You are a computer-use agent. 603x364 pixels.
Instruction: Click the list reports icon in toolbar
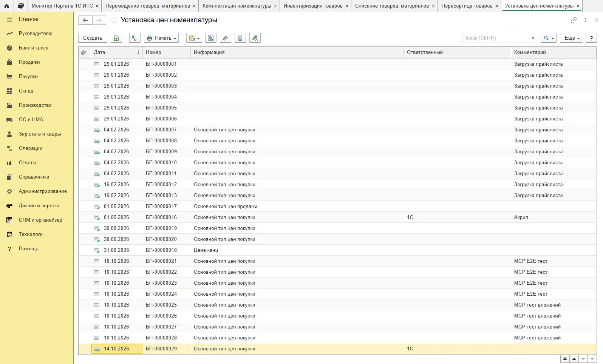[240, 38]
